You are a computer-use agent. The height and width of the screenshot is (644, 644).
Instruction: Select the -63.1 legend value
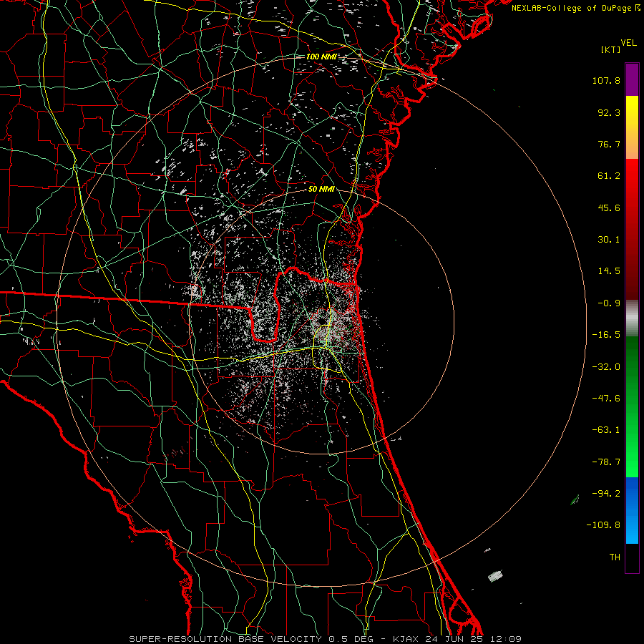(606, 430)
